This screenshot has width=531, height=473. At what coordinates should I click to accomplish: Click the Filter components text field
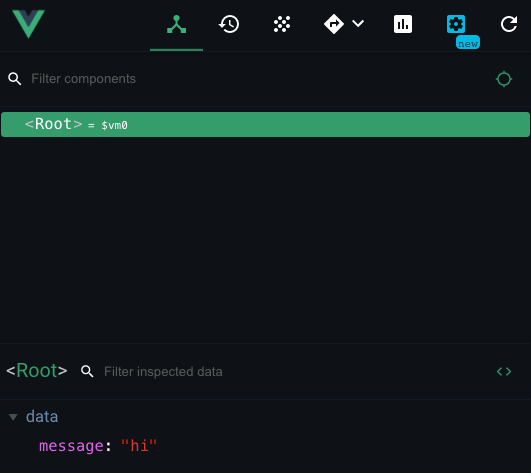[x=257, y=79]
